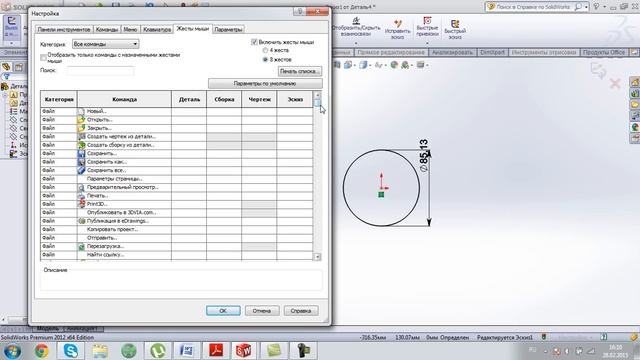Open the PropertyManager tab icon

(x=19, y=67)
